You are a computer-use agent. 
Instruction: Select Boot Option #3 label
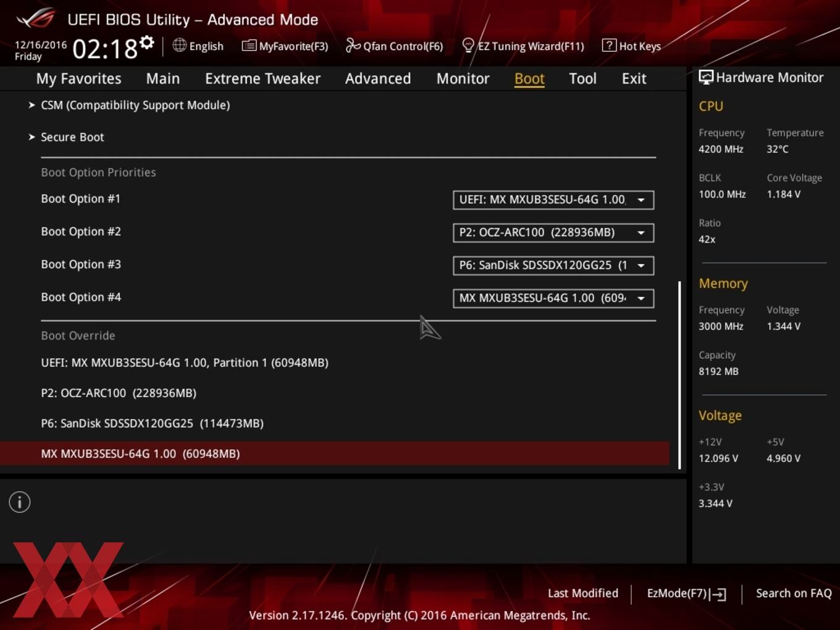(81, 264)
